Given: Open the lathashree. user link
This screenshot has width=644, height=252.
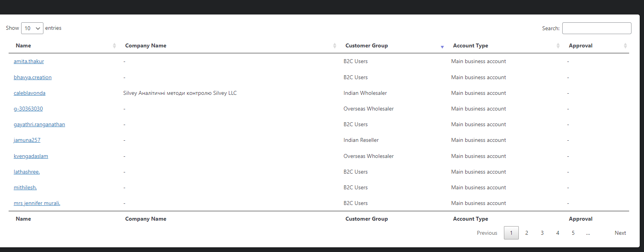Looking at the screenshot, I should coord(27,172).
